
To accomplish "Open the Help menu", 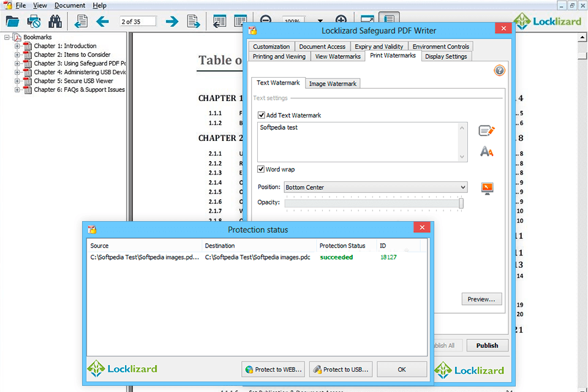I will (x=99, y=6).
